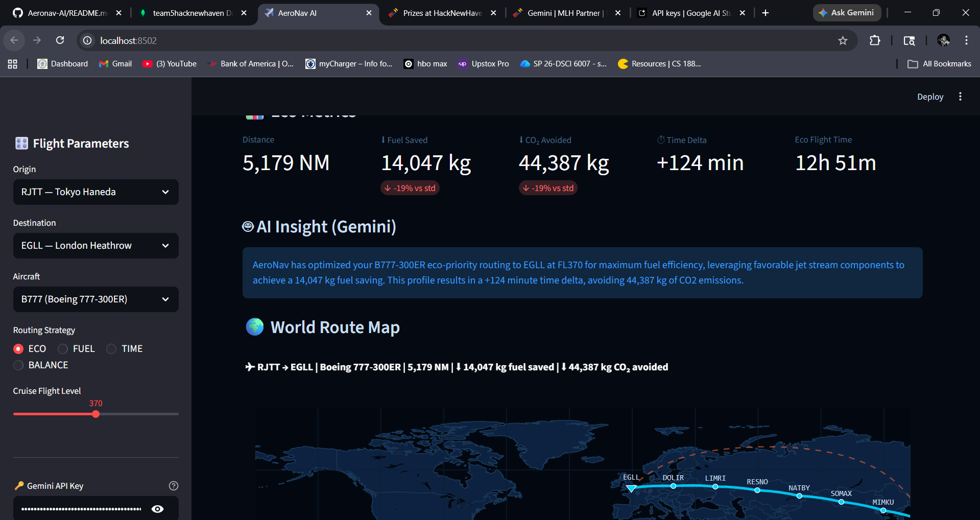Close the AeroNav AI tab
This screenshot has height=520, width=980.
click(x=369, y=13)
